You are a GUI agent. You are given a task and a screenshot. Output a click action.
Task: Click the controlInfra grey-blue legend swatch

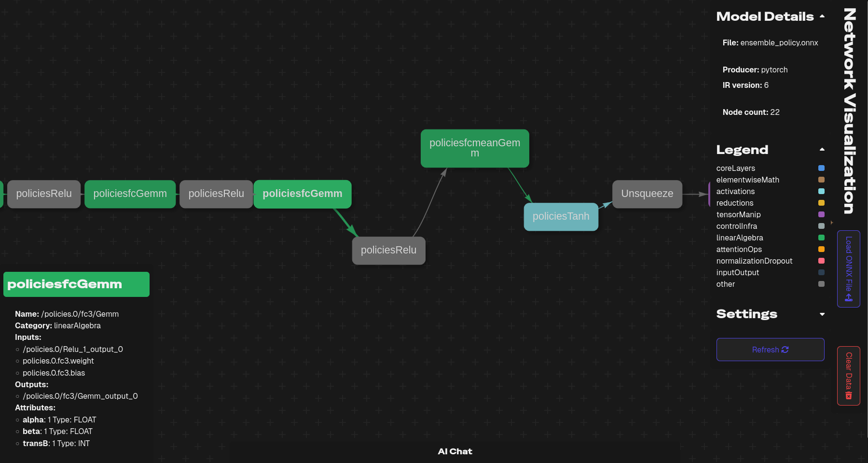[821, 226]
